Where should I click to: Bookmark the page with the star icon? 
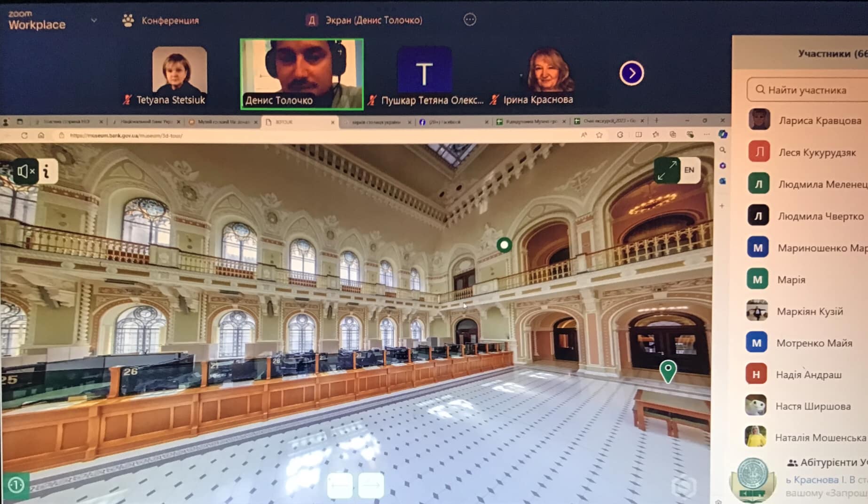click(599, 135)
